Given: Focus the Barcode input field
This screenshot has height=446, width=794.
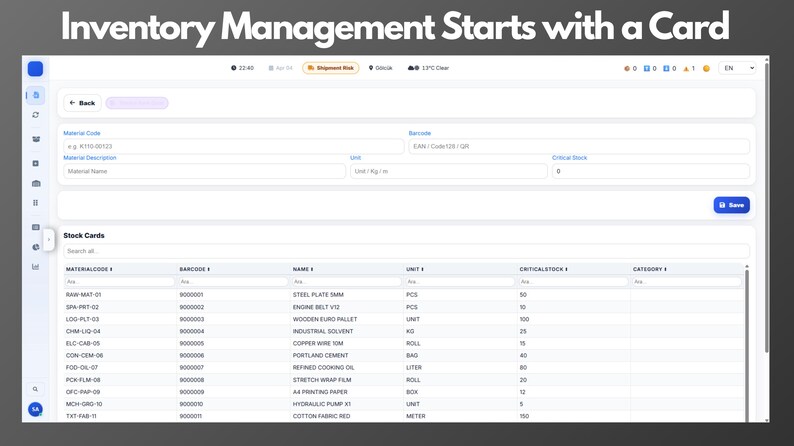Looking at the screenshot, I should click(579, 146).
